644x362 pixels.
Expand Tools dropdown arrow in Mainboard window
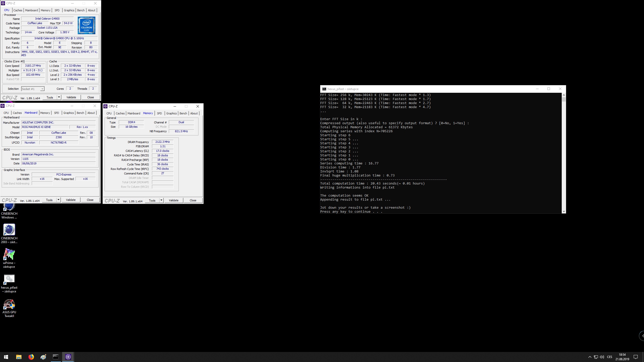point(58,200)
